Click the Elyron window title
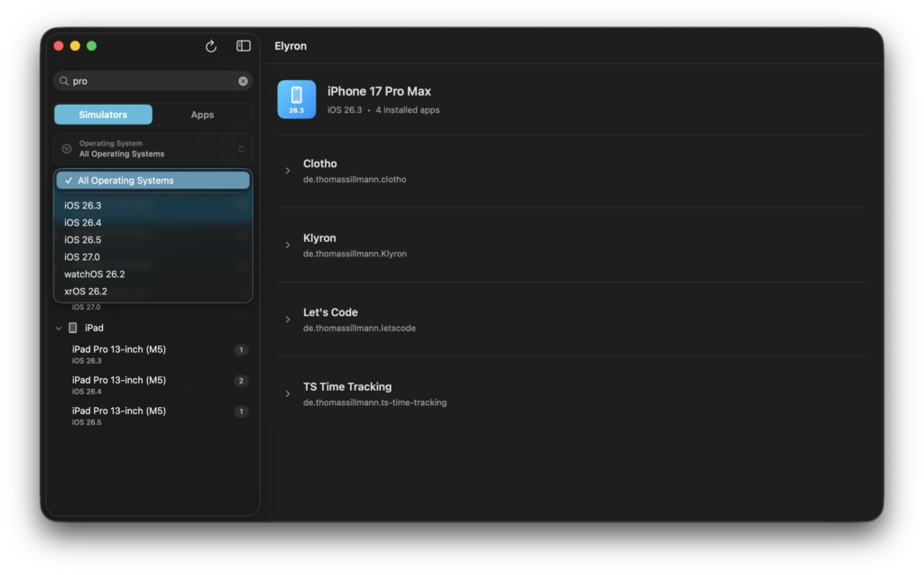 tap(291, 46)
